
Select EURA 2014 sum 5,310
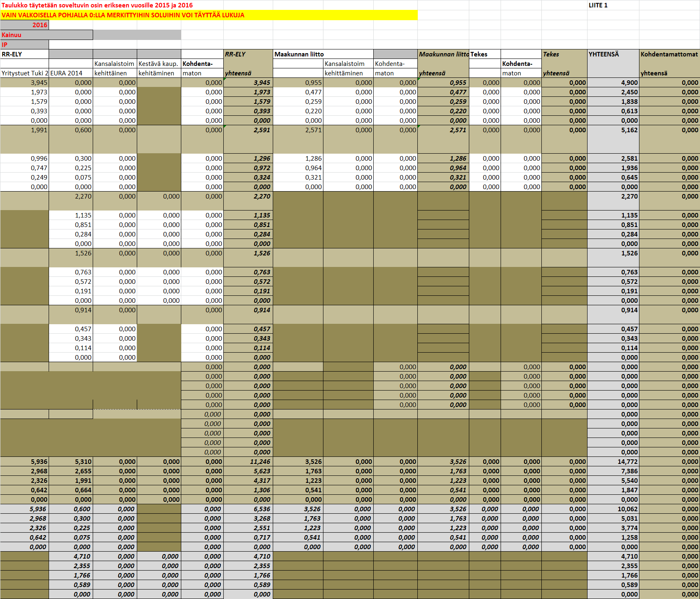pos(71,461)
